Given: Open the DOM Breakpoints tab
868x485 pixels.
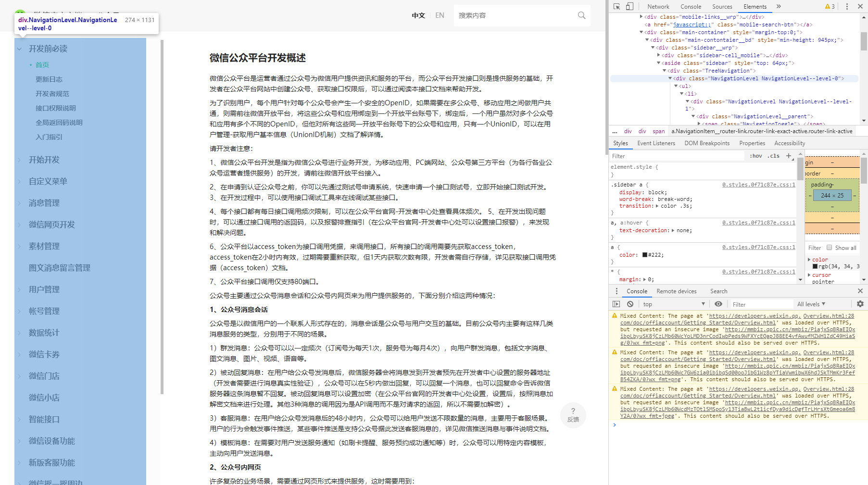Looking at the screenshot, I should pyautogui.click(x=706, y=143).
